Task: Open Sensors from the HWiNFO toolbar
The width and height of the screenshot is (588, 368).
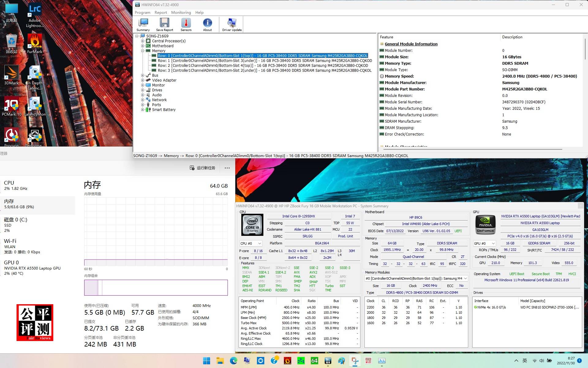Action: pyautogui.click(x=186, y=24)
